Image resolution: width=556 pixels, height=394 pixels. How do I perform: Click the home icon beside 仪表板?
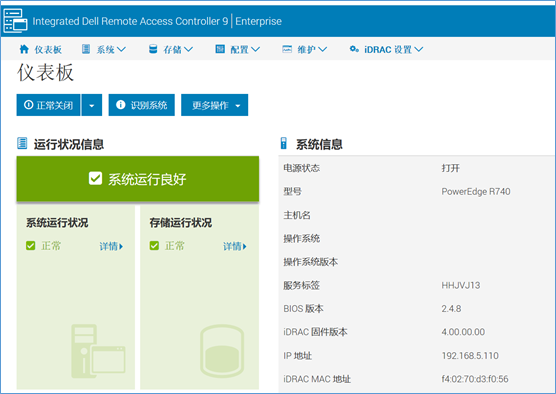24,49
